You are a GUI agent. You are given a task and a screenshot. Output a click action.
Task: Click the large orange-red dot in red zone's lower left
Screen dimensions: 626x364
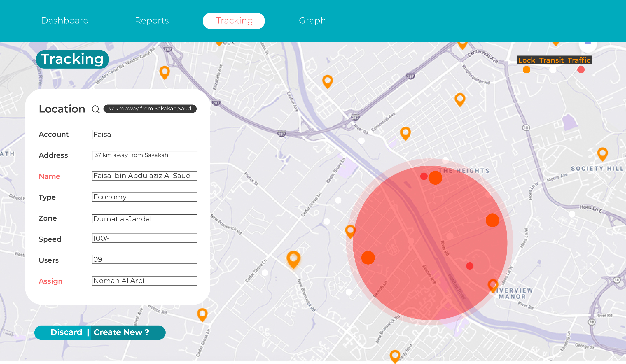pos(368,258)
